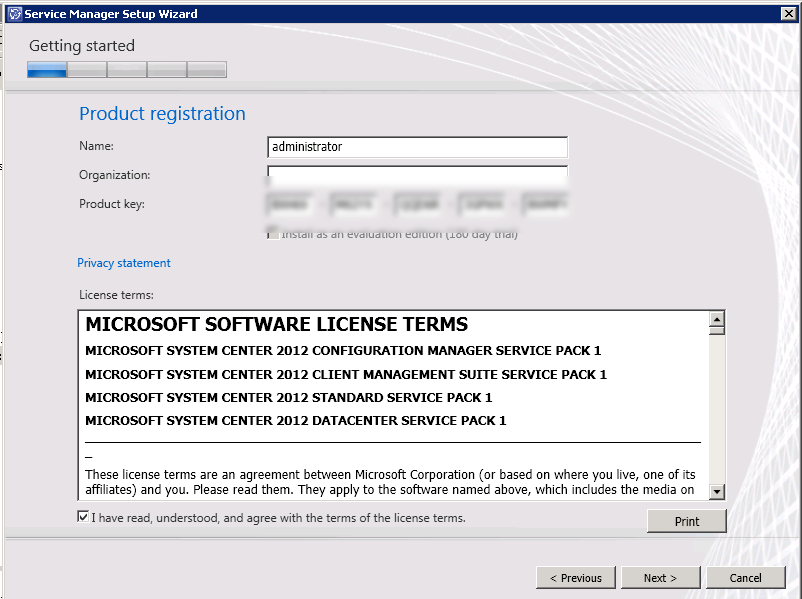Cancel the setup wizard
802x599 pixels.
(x=745, y=578)
